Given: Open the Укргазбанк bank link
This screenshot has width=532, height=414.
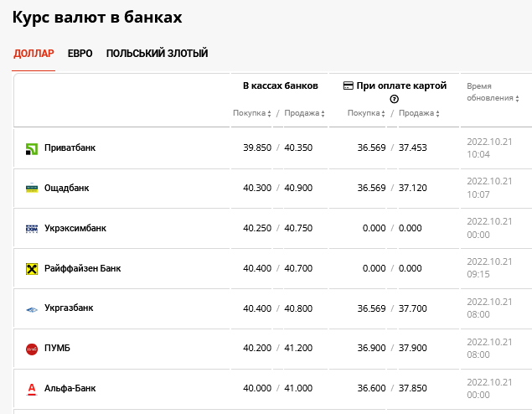Looking at the screenshot, I should coord(69,308).
